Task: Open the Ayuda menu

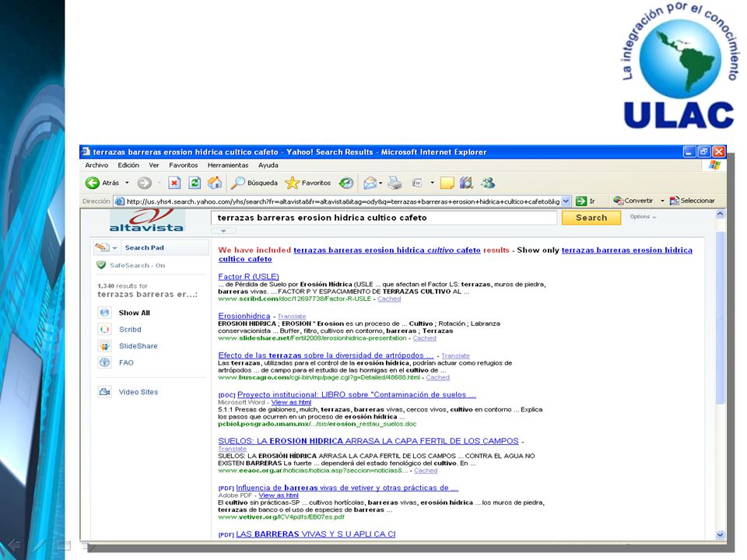Action: (268, 165)
